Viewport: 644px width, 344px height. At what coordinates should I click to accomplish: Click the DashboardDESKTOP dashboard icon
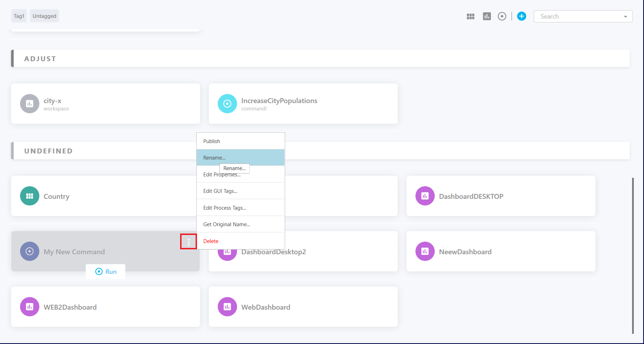click(x=425, y=196)
